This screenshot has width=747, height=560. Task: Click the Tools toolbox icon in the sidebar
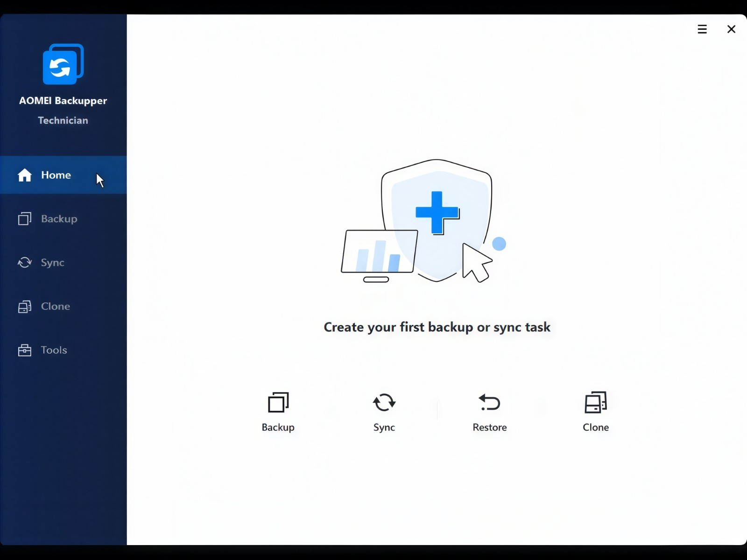[x=25, y=350]
